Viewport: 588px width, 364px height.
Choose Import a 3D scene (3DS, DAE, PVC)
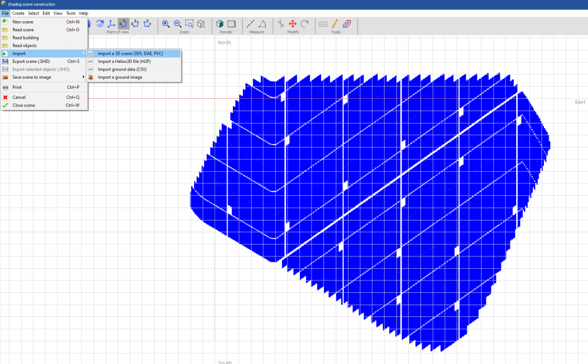click(x=130, y=54)
